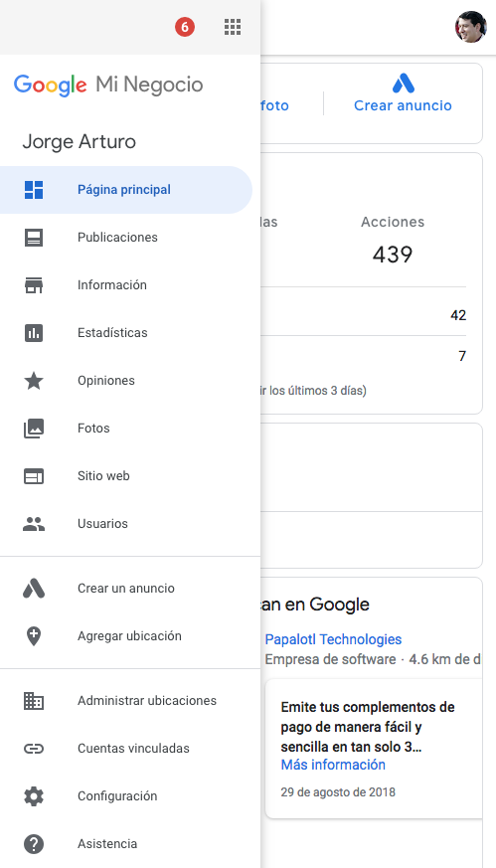Click the Cuentas vinculadas link icon
This screenshot has height=868, width=496.
34,749
